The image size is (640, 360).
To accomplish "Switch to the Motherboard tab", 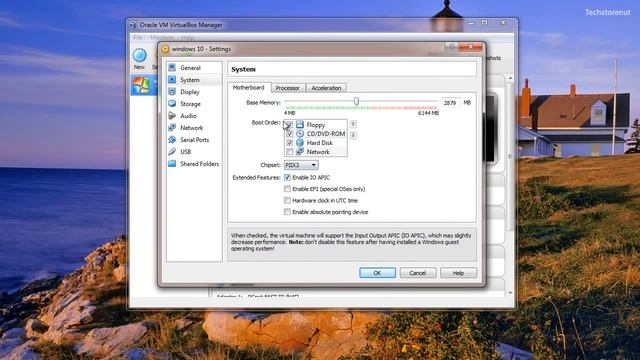I will (249, 87).
